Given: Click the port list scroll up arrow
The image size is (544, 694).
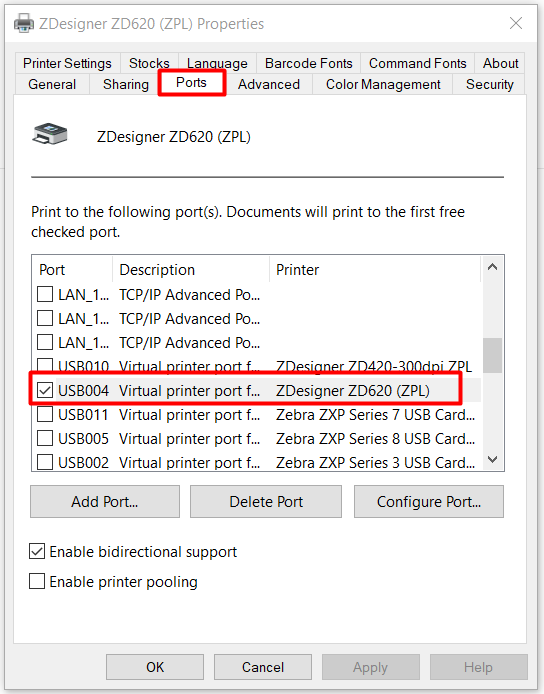Looking at the screenshot, I should point(492,267).
